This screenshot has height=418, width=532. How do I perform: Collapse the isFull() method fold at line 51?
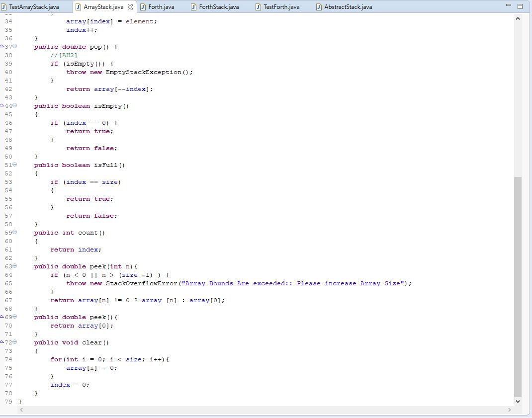(x=14, y=165)
